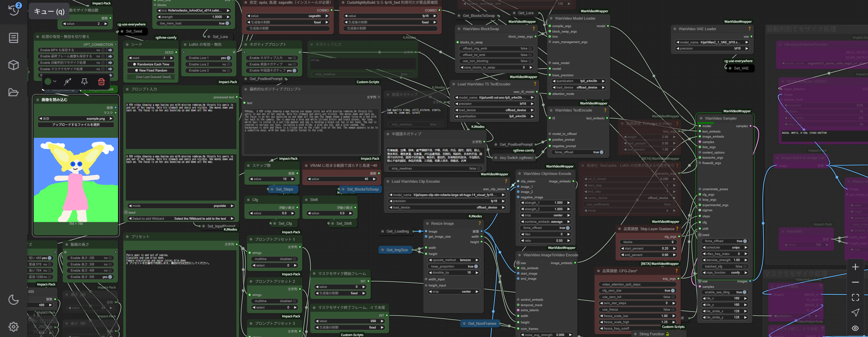Click アップロードするファイルを選択 upload button
This screenshot has width=868, height=337.
76,125
